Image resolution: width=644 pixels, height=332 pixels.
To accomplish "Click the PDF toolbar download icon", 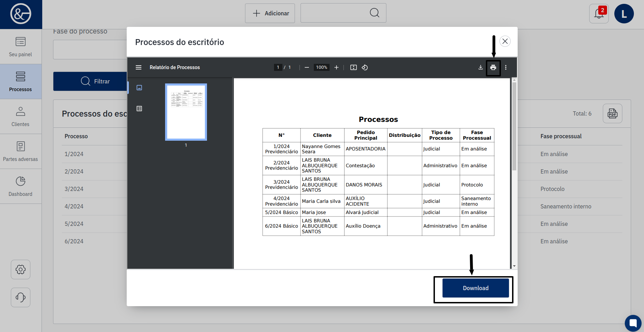I will pyautogui.click(x=481, y=67).
